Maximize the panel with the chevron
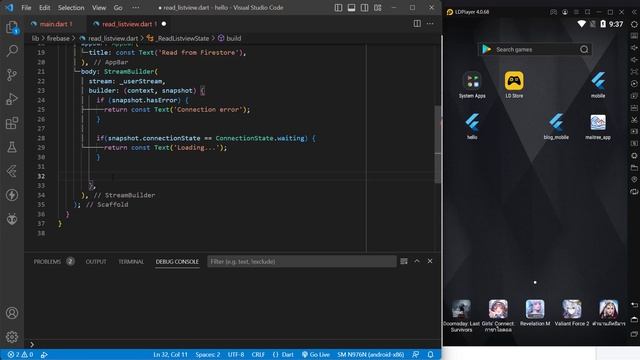This screenshot has width=640, height=360. tap(417, 261)
